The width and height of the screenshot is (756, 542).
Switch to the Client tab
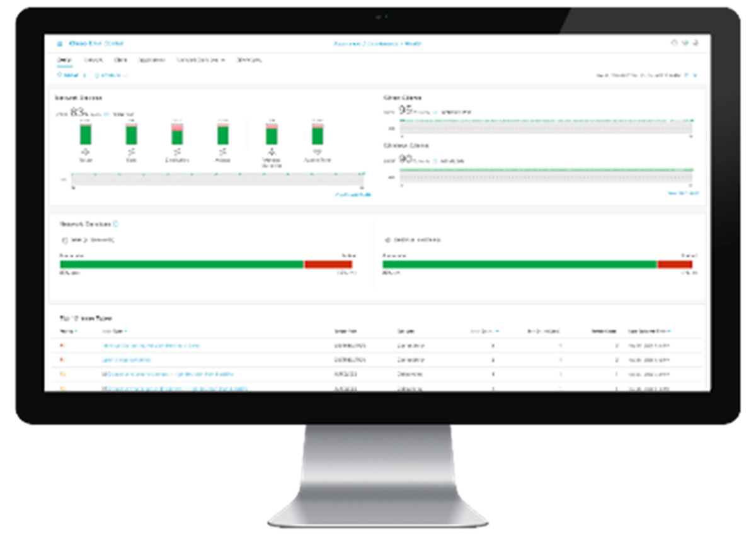click(120, 60)
